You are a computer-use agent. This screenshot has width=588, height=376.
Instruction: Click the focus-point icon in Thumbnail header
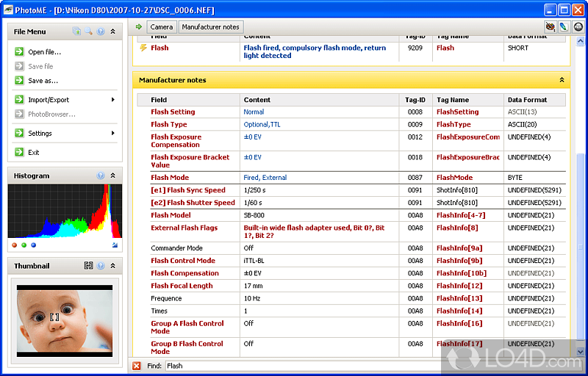(x=88, y=266)
